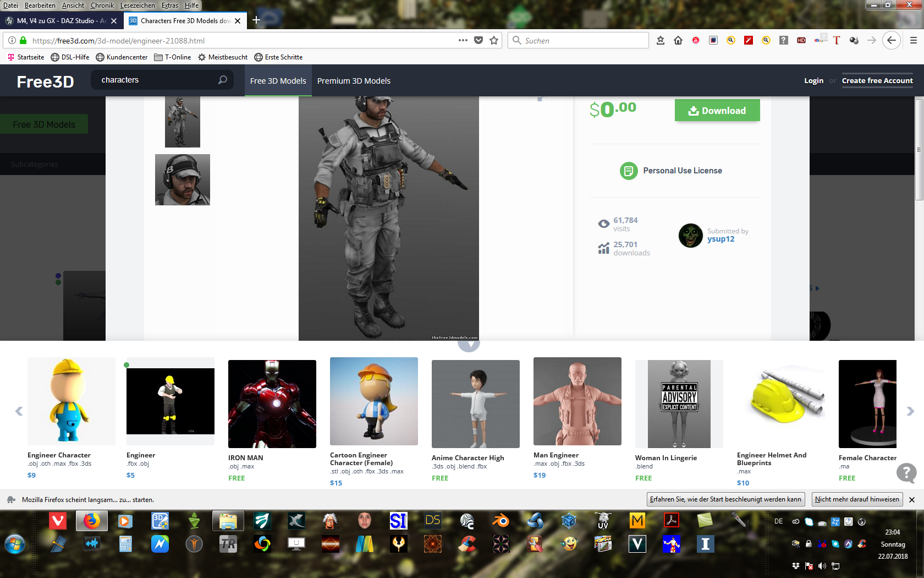Open the ysup12 submitter profile
Image resolution: width=924 pixels, height=578 pixels.
coord(721,239)
